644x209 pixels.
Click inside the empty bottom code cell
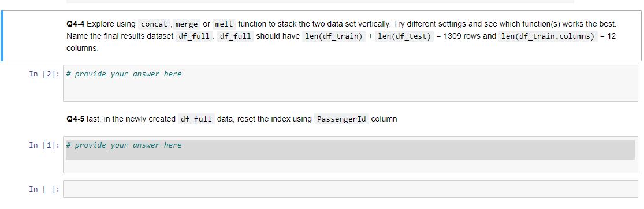click(351, 189)
